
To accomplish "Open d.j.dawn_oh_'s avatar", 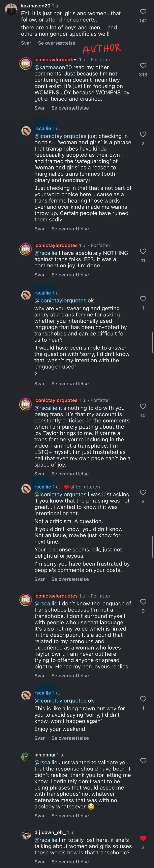I will pos(26,835).
